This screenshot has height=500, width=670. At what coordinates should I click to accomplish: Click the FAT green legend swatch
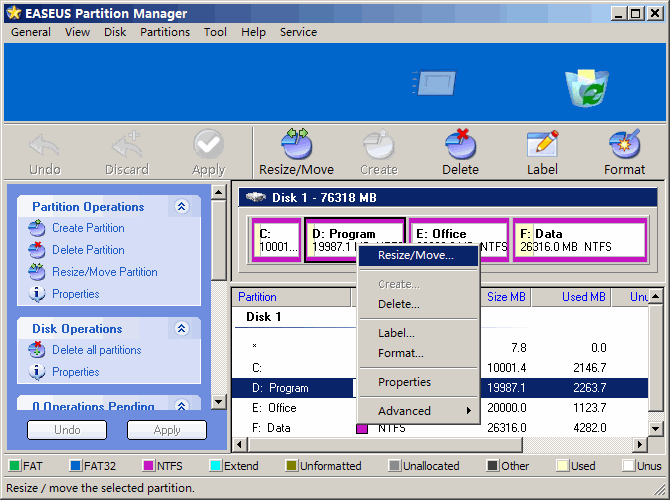[15, 465]
